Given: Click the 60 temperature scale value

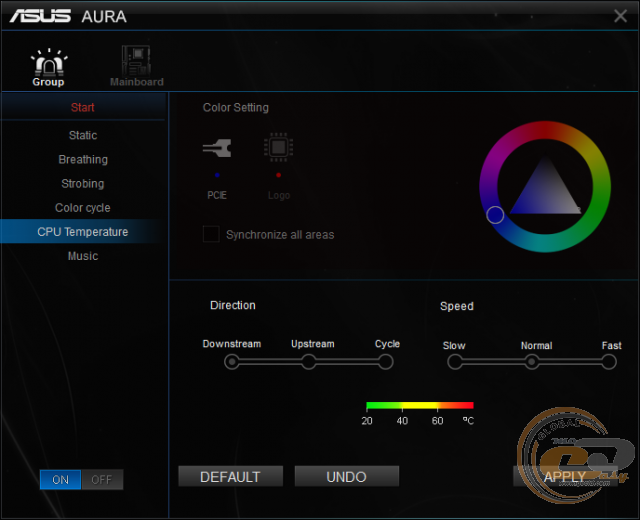Looking at the screenshot, I should 438,421.
